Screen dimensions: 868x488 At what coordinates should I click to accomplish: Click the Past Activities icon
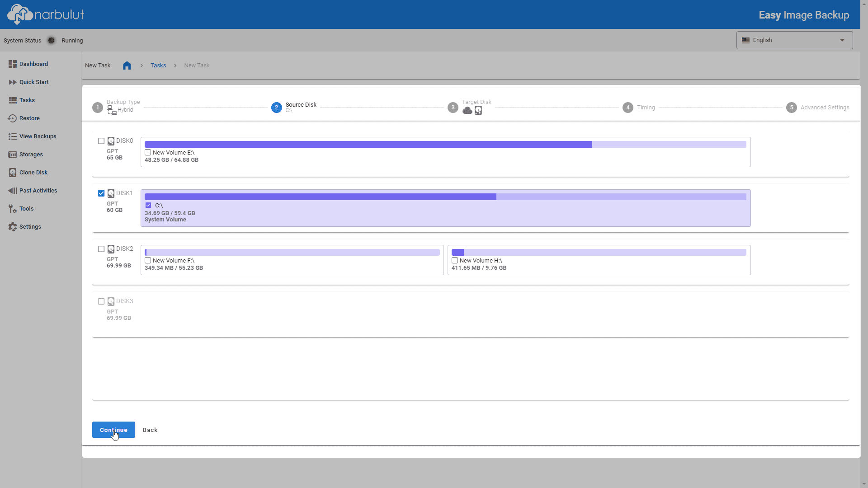pos(13,191)
